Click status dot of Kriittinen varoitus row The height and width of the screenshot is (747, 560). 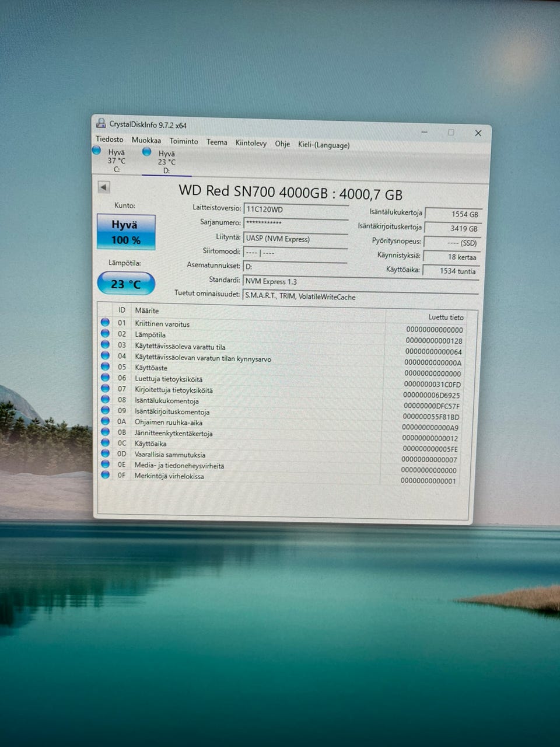[105, 322]
